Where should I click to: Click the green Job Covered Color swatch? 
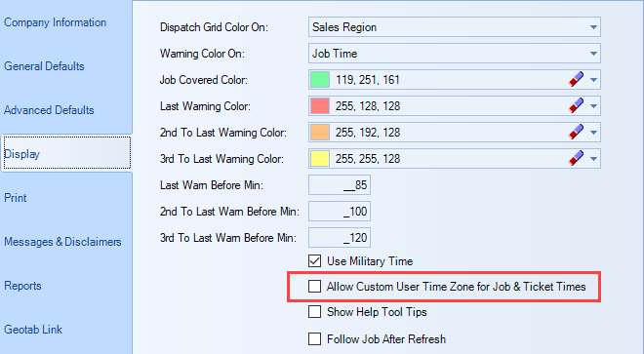[320, 80]
